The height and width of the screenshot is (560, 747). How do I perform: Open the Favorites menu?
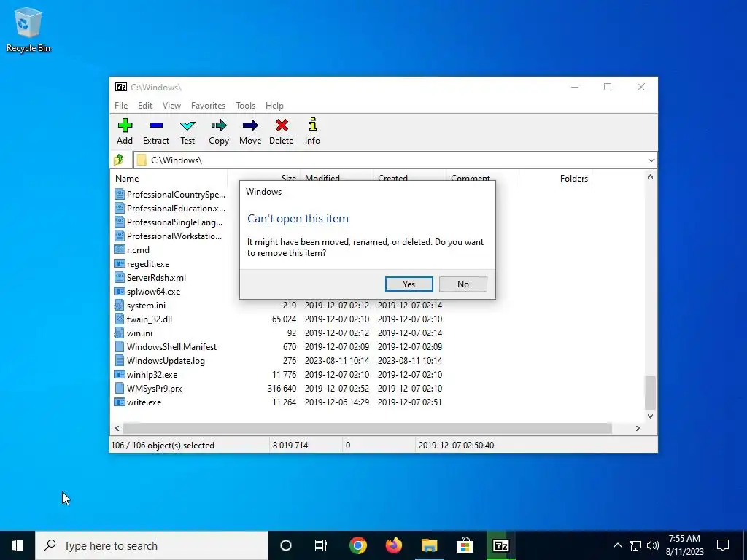(208, 106)
